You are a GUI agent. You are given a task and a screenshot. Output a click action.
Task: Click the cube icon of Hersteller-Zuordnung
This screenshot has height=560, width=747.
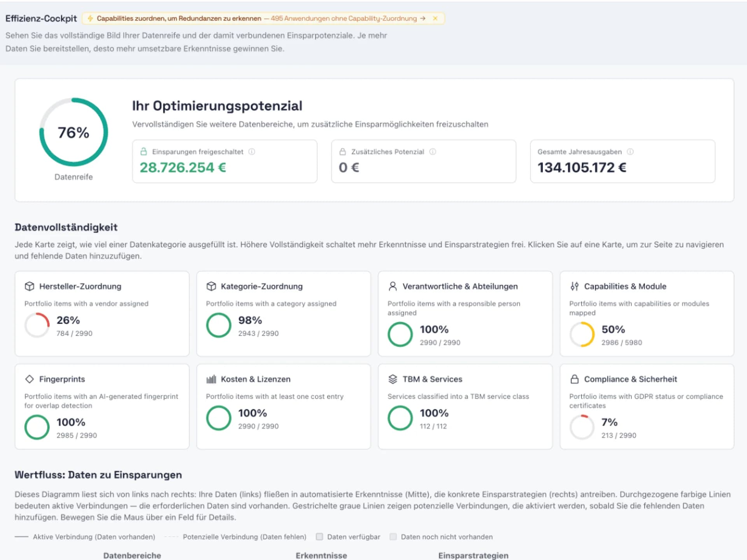click(x=30, y=286)
